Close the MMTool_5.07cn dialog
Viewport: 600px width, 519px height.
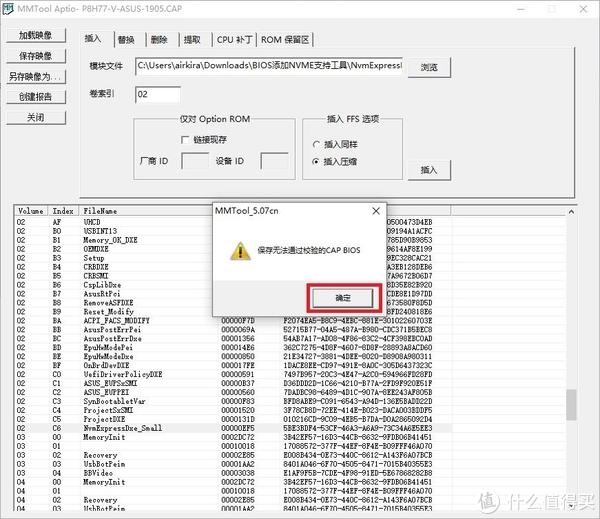(x=376, y=211)
